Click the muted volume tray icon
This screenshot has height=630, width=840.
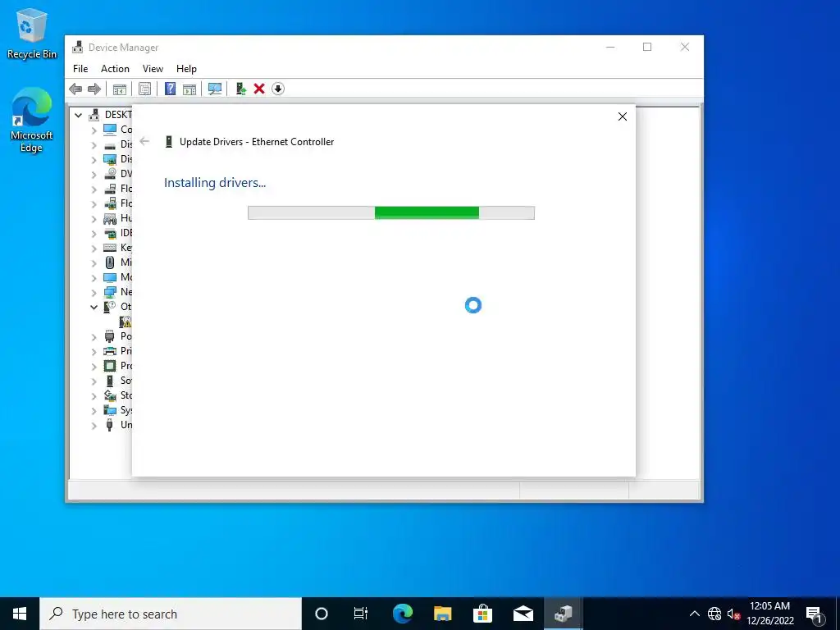(733, 614)
